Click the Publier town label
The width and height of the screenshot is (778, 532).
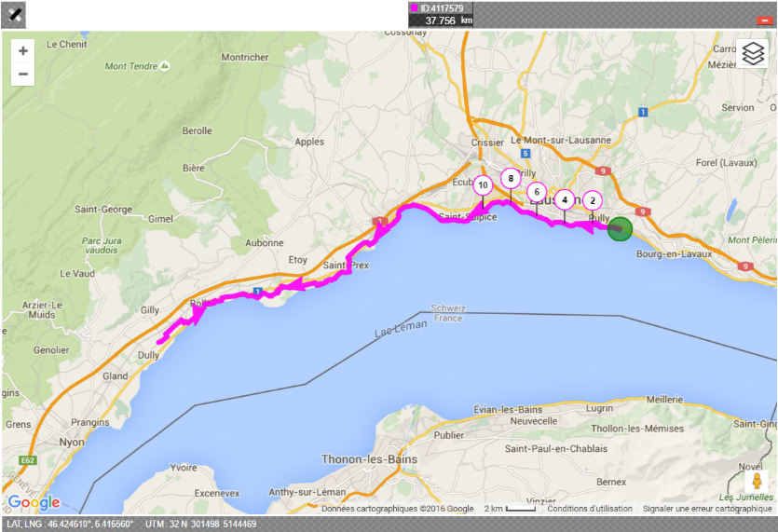point(449,435)
